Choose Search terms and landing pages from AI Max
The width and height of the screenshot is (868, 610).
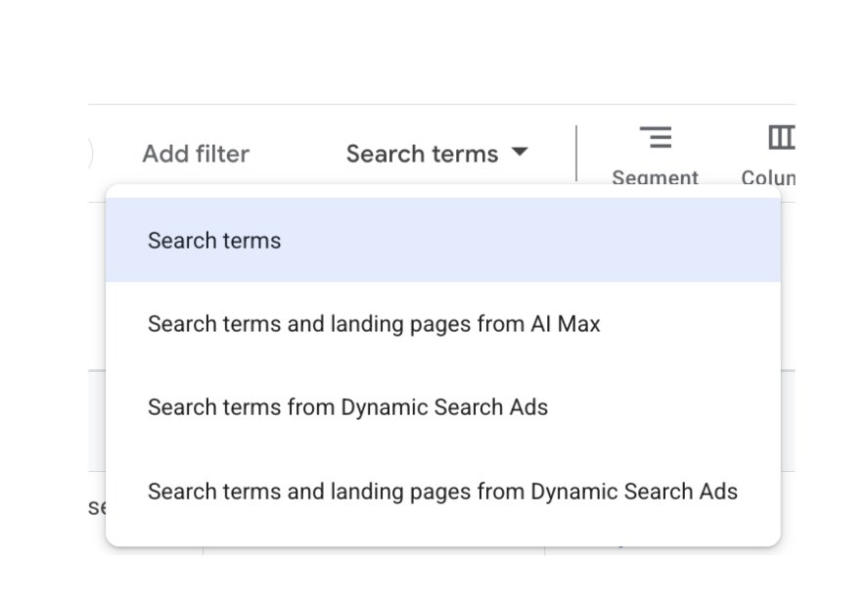373,324
